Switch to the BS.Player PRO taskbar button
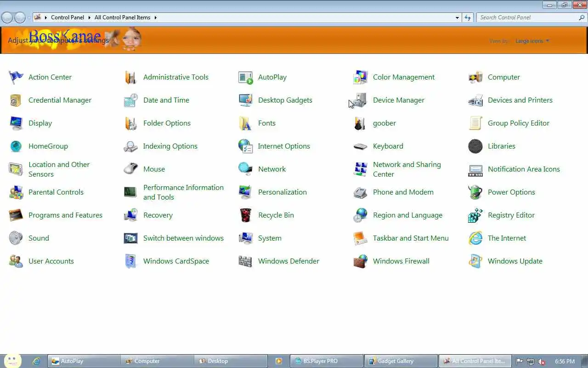Image resolution: width=588 pixels, height=368 pixels. [x=327, y=361]
